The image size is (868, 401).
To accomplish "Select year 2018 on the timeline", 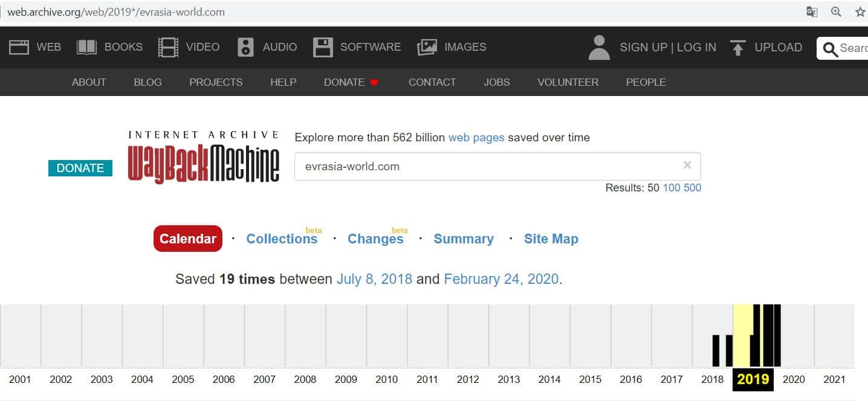I will [712, 379].
